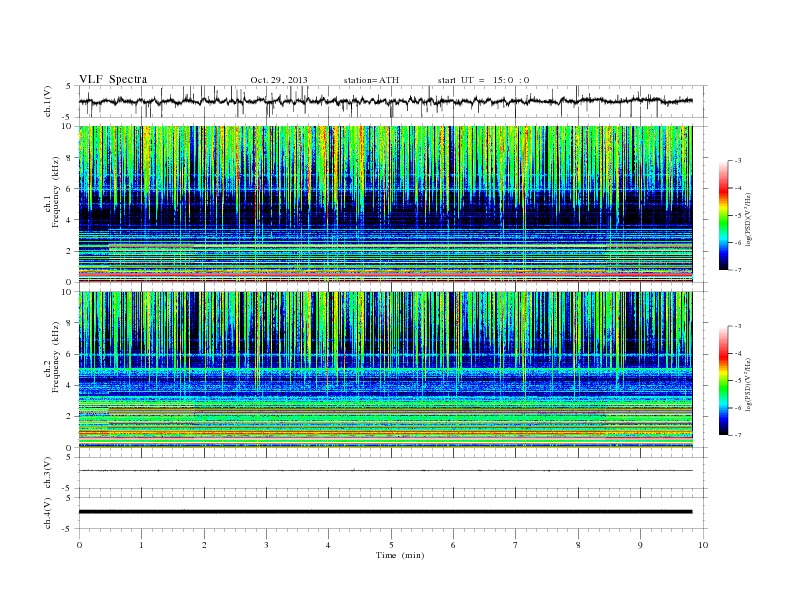Image resolution: width=792 pixels, height=612 pixels.
Task: Click the ch.1 'Frequency (kHz)' axis label
Action: click(56, 192)
